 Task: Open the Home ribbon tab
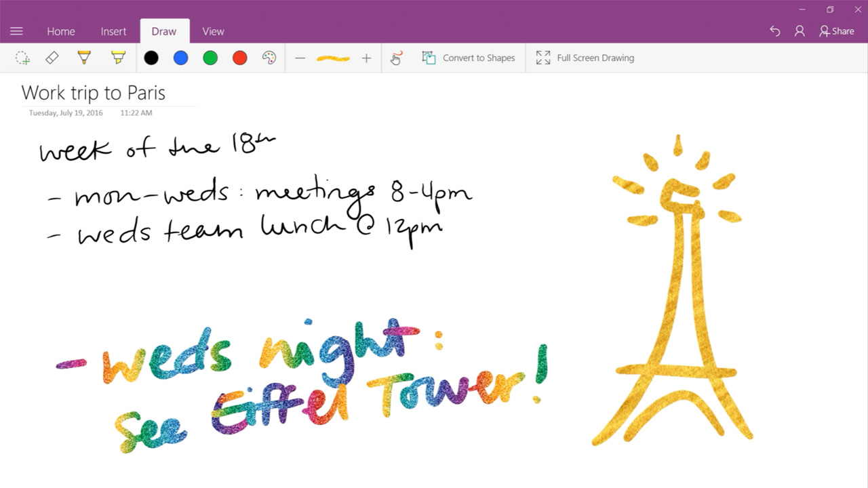point(60,31)
